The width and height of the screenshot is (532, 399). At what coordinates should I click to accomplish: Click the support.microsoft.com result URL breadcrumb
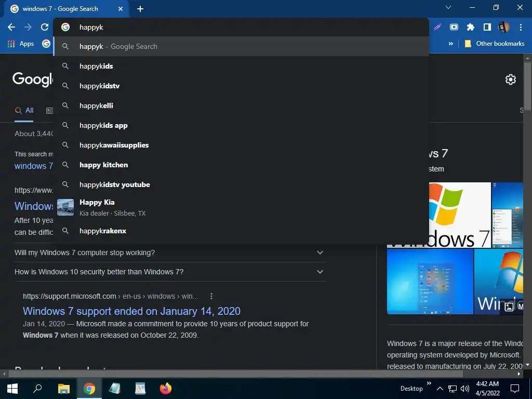(111, 296)
